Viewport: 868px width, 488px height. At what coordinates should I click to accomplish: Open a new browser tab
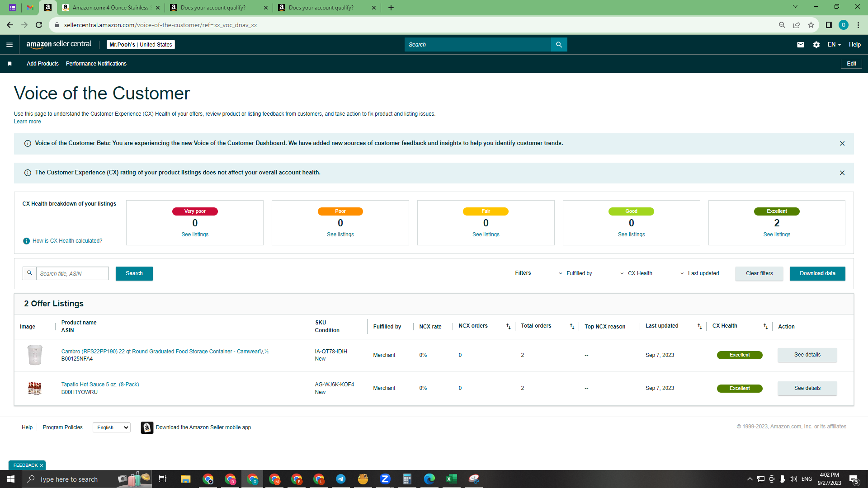pos(391,8)
